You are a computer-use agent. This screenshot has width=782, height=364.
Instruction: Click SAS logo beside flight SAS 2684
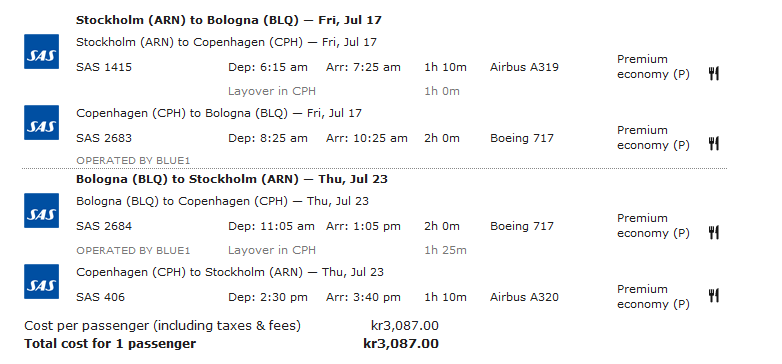[x=41, y=210]
